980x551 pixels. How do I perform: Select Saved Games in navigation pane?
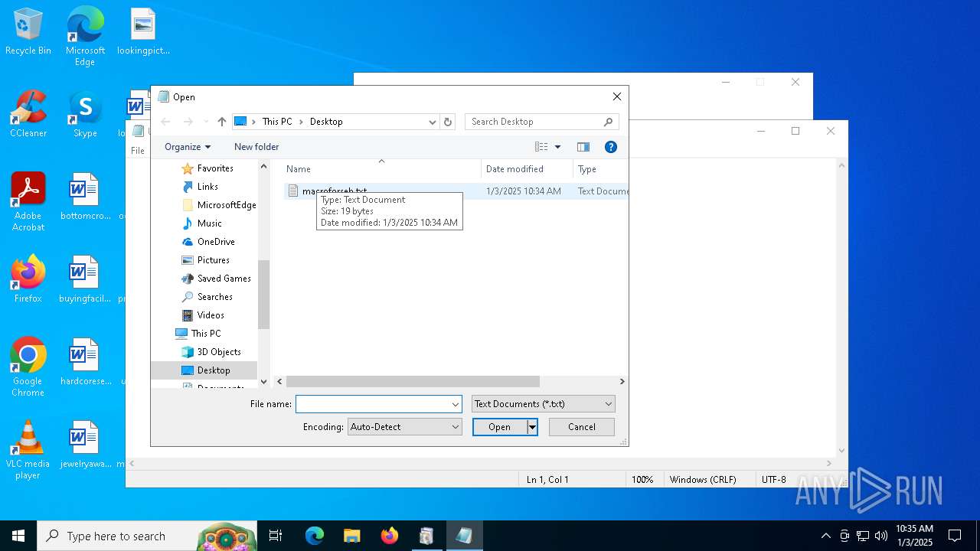[x=224, y=279]
